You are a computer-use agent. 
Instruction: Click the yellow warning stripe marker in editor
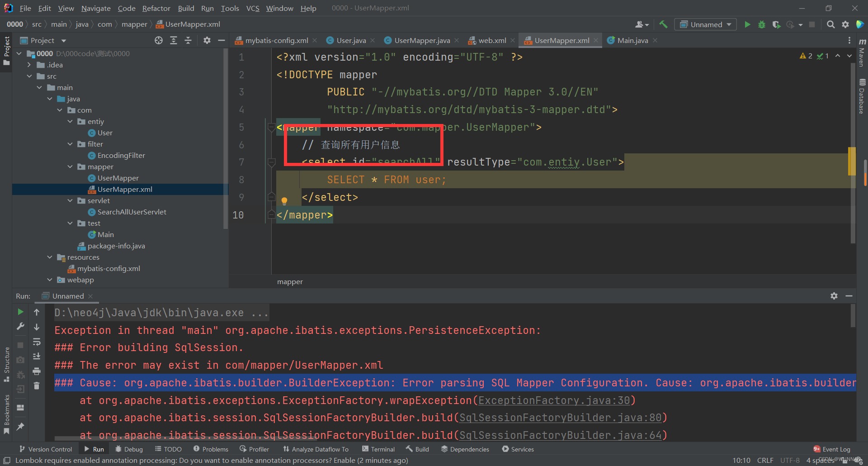pyautogui.click(x=852, y=161)
